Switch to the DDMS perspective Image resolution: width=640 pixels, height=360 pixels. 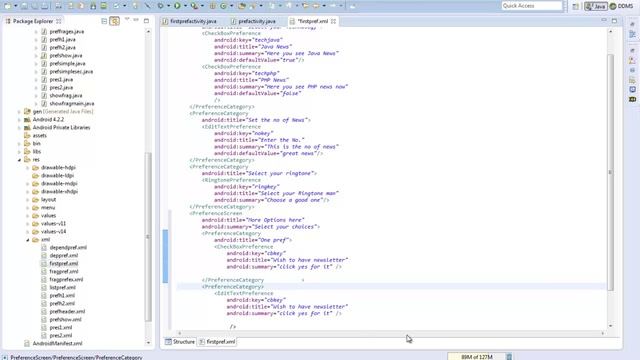(x=621, y=6)
